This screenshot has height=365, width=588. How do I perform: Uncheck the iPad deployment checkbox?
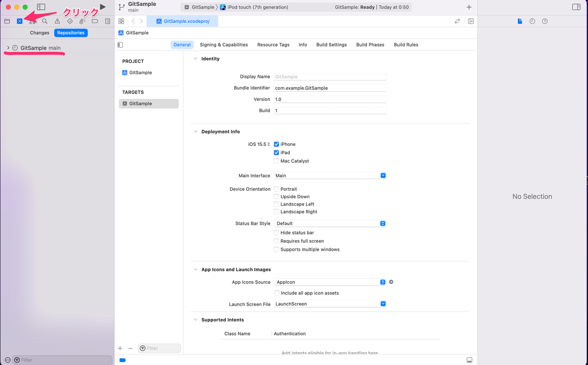276,153
